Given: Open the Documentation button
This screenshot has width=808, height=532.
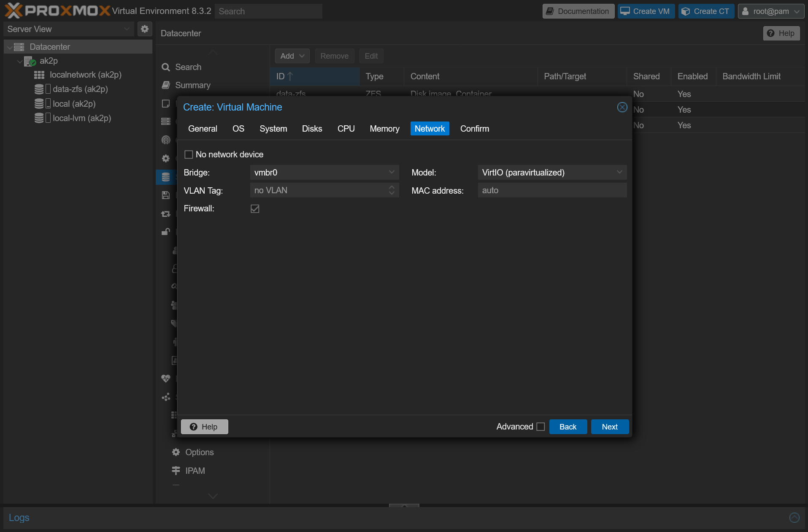Looking at the screenshot, I should click(x=578, y=11).
